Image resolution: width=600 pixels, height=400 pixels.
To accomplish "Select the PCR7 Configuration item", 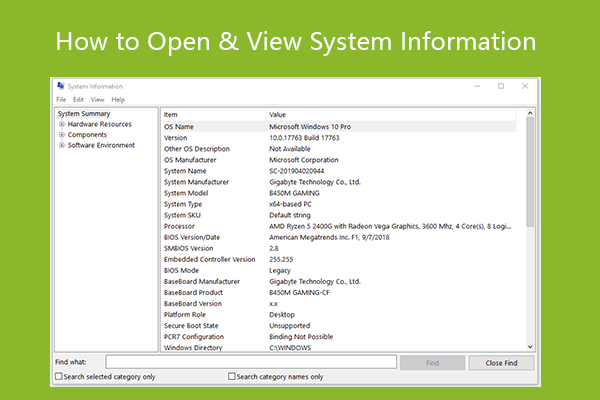I will [194, 337].
